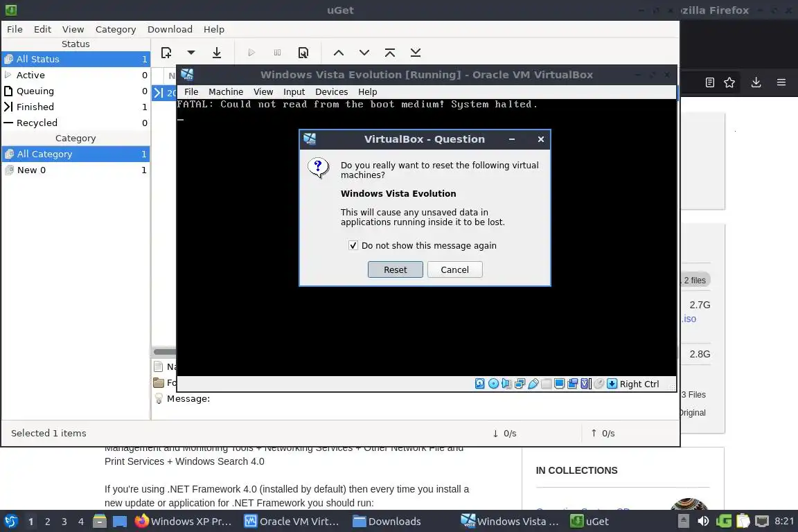Click the mouse integration status icon
798x532 pixels.
pos(599,384)
